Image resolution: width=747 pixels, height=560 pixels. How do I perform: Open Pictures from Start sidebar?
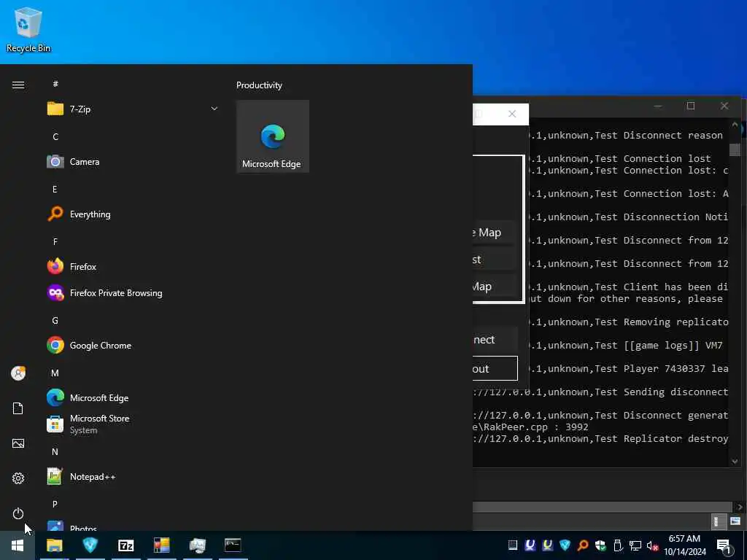tap(18, 444)
